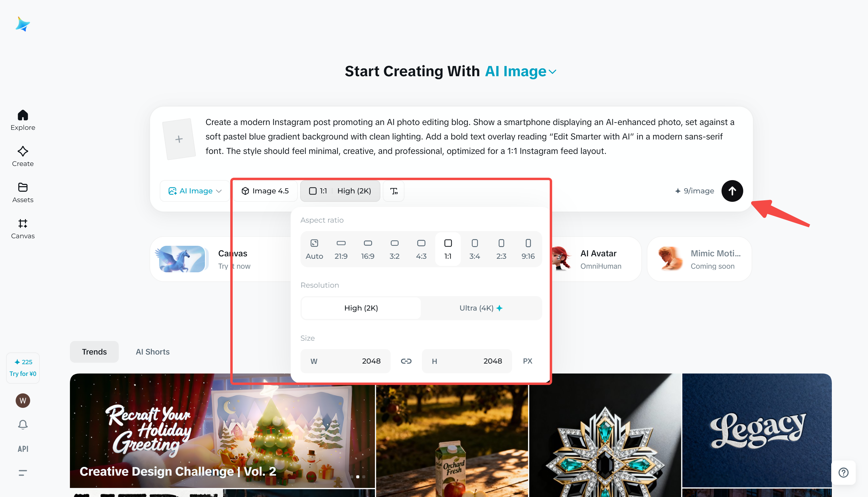Open the Canvas crop icon in sidebar
This screenshot has width=868, height=497.
point(23,223)
